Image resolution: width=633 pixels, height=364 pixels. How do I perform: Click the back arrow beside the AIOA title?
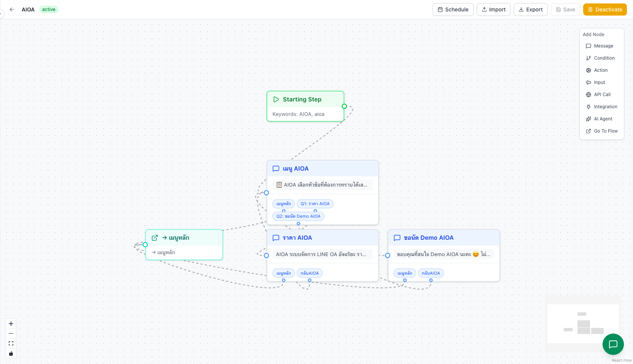click(x=11, y=9)
